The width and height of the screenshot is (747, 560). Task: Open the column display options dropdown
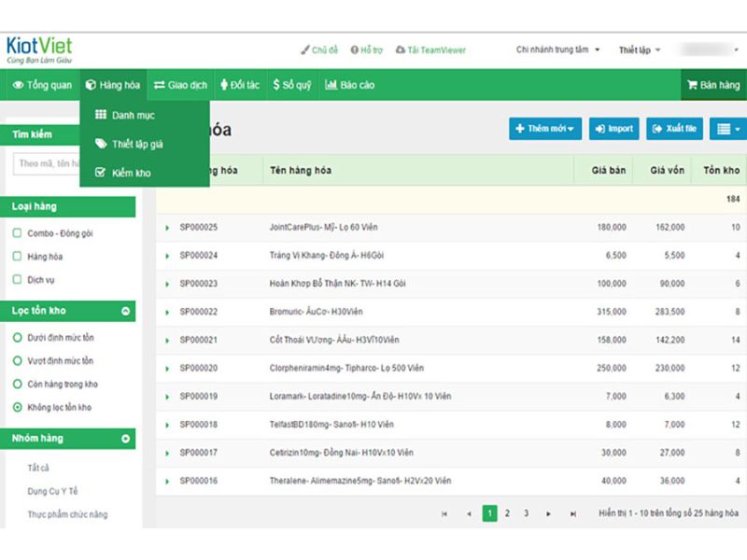(728, 129)
